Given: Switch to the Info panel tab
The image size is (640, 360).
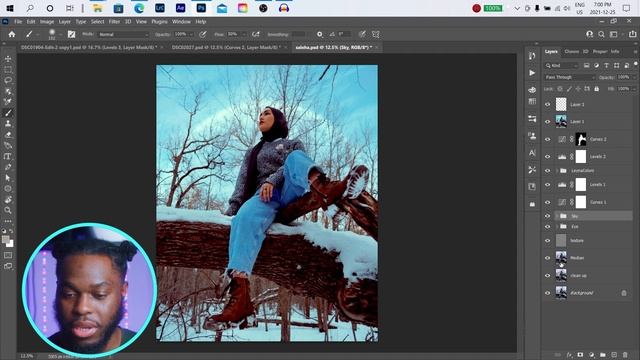Looking at the screenshot, I should point(615,51).
